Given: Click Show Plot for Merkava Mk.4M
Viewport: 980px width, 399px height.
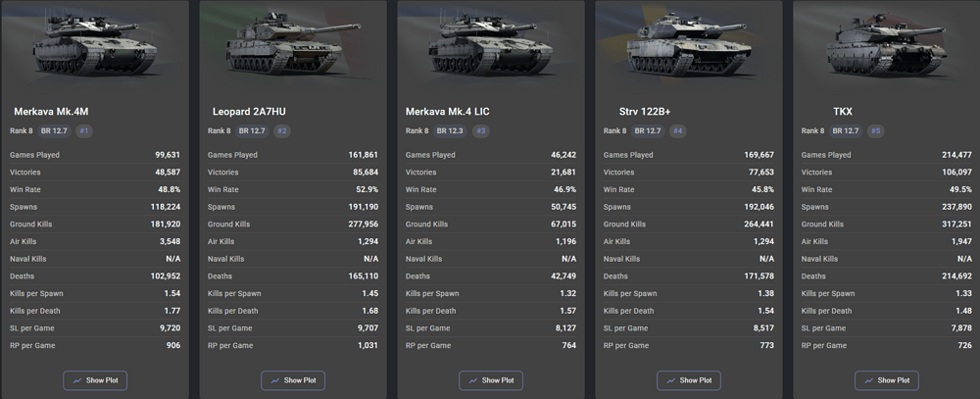Looking at the screenshot, I should (x=95, y=380).
